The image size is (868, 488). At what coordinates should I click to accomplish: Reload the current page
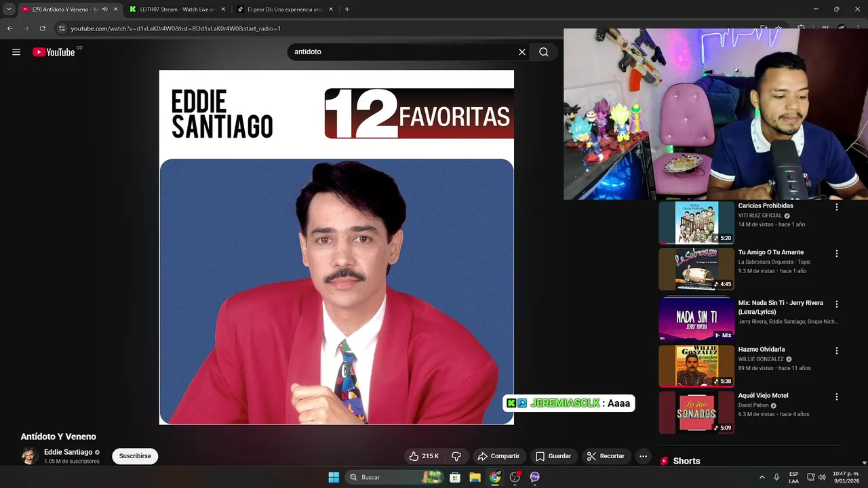[43, 28]
